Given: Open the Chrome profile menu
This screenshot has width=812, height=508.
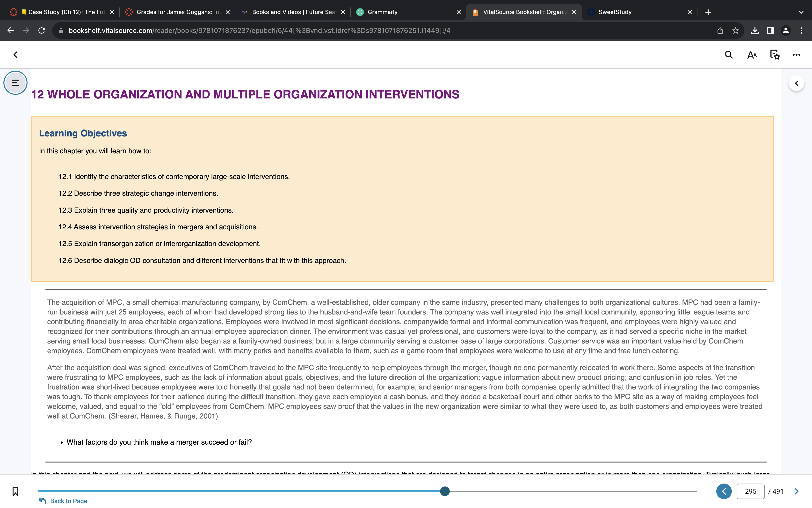Looking at the screenshot, I should [x=786, y=30].
